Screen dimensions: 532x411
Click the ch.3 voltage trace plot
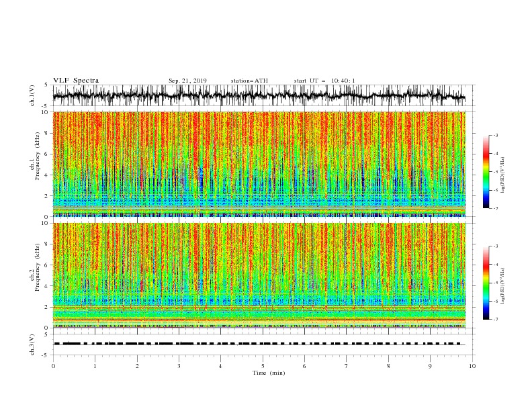pyautogui.click(x=263, y=345)
